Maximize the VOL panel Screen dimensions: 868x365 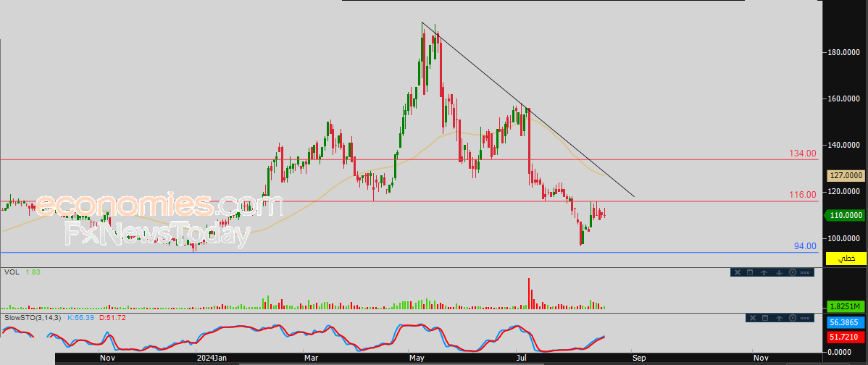click(751, 272)
